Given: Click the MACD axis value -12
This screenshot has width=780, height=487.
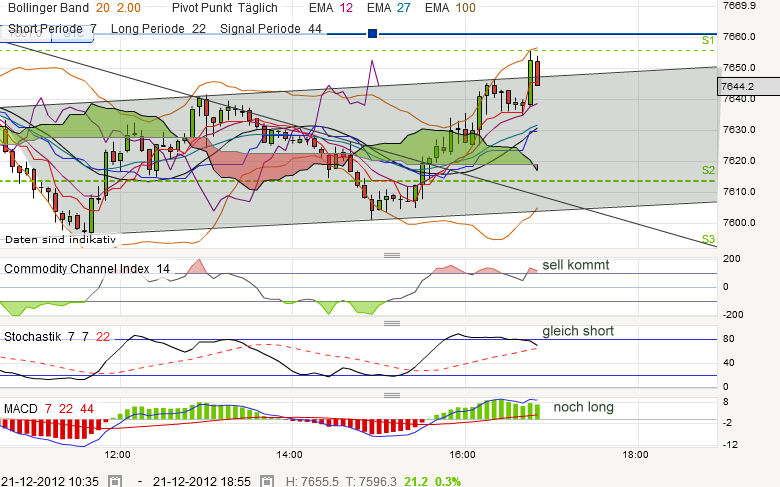Looking at the screenshot, I should (x=730, y=445).
